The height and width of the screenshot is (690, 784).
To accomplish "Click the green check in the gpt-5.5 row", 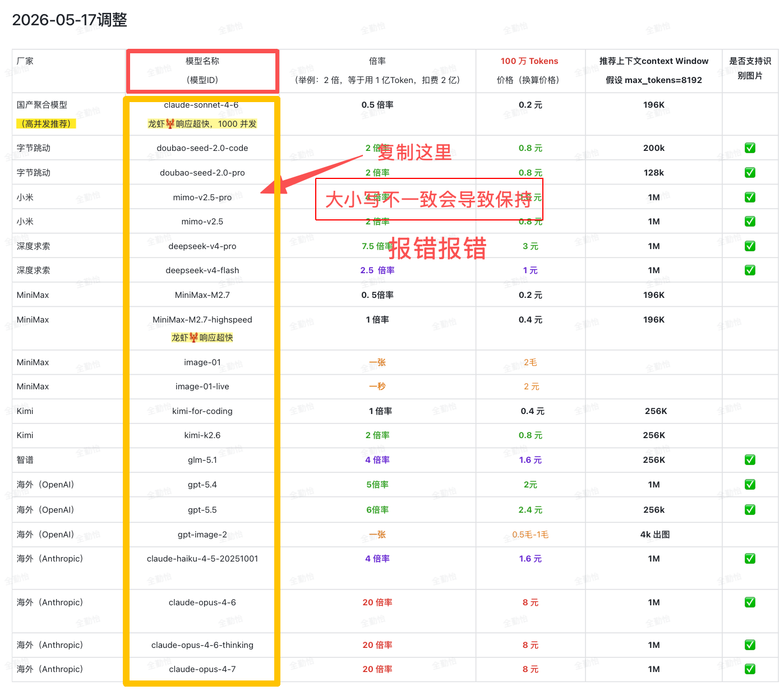I will (x=750, y=510).
